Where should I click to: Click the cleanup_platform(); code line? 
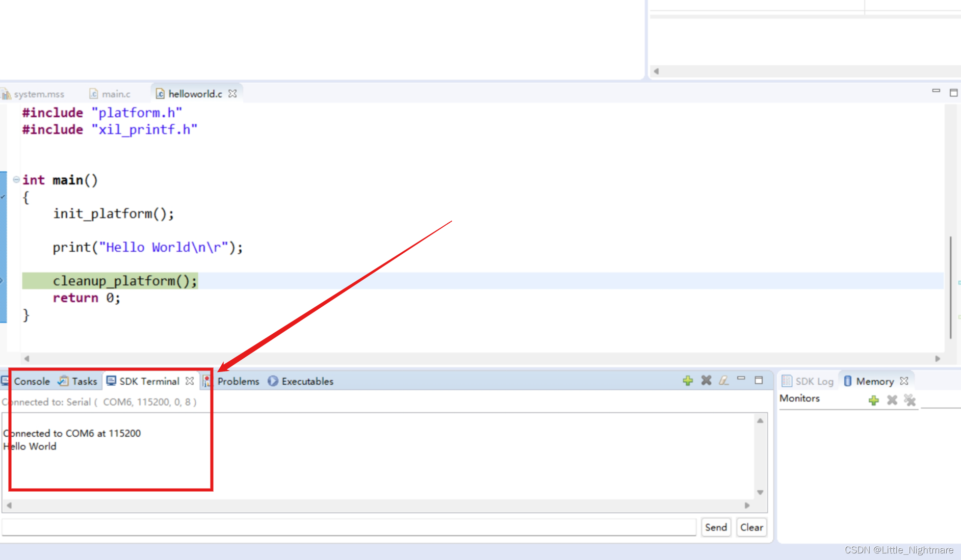[125, 281]
